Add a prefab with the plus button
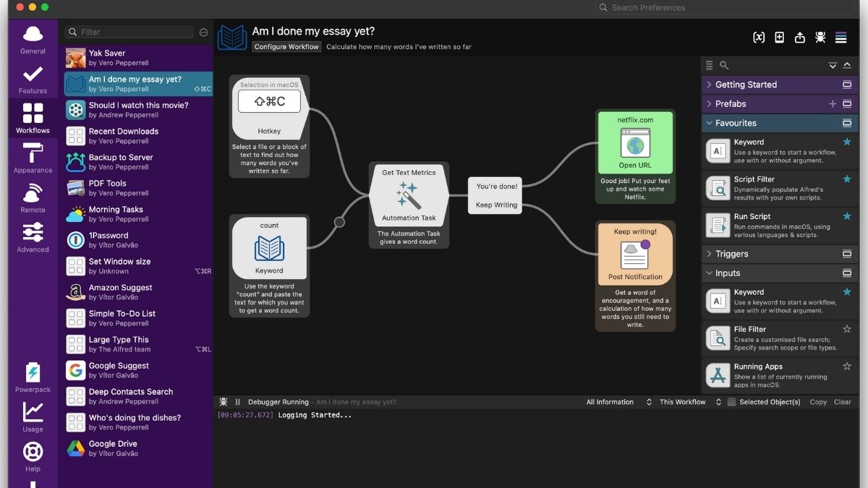868x488 pixels. coord(833,104)
